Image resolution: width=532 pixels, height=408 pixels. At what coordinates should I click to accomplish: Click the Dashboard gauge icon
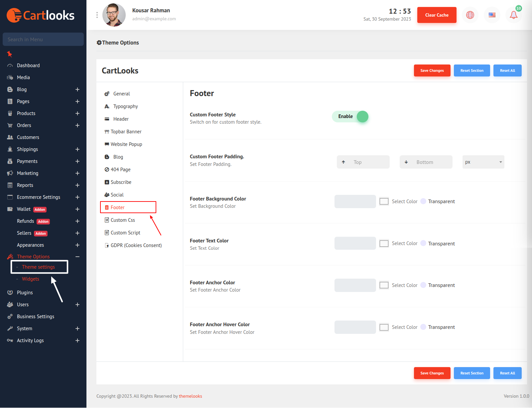(10, 66)
